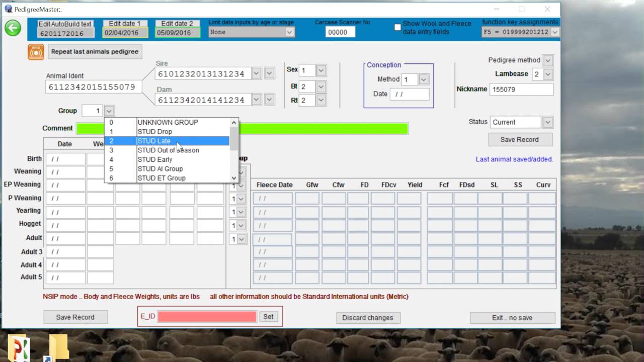Click the orange RFID reader icon
The height and width of the screenshot is (362, 644).
click(36, 52)
